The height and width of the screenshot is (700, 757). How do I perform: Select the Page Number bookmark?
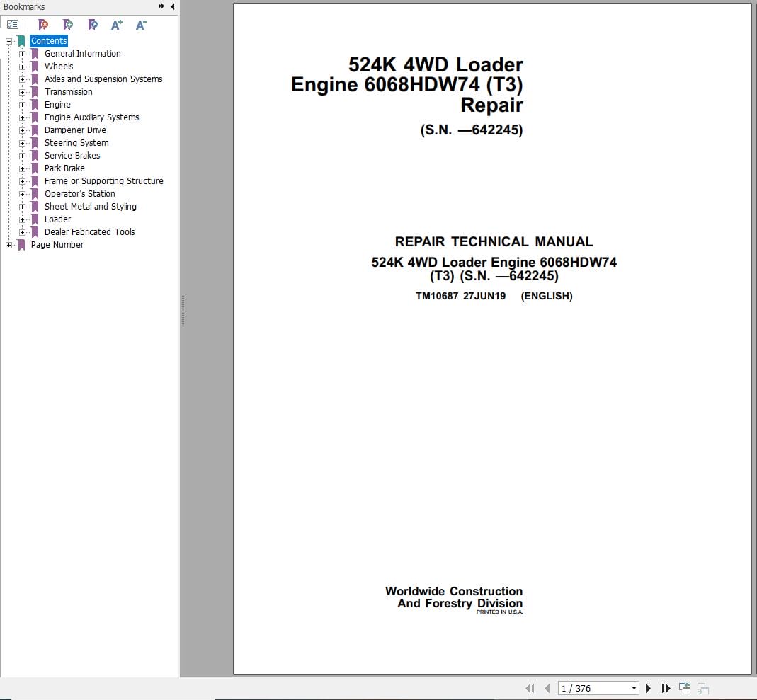57,245
